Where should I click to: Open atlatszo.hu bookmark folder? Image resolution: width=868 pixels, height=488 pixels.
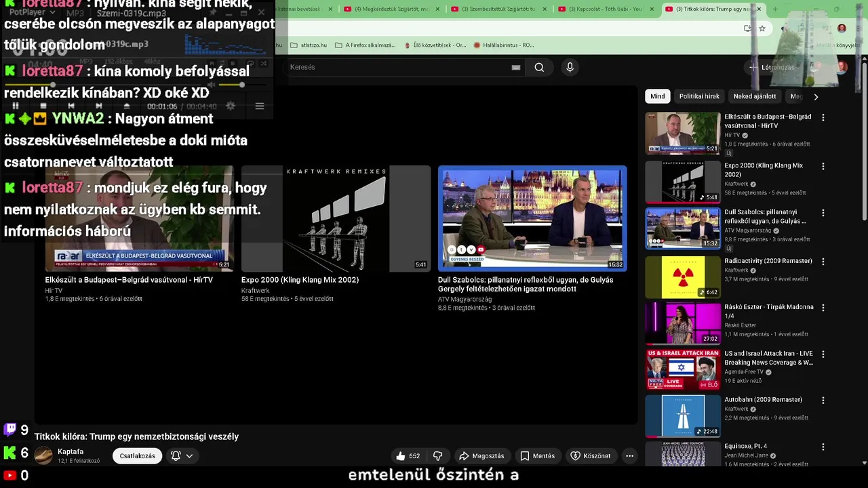point(309,45)
